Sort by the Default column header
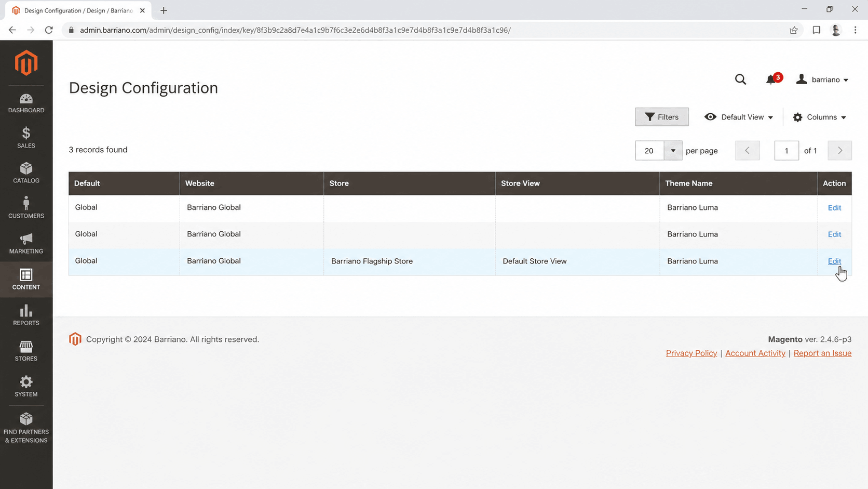Screen dimensions: 868x489 tap(124, 183)
